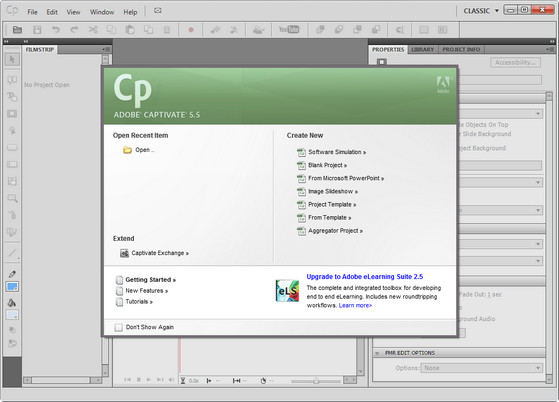559x402 pixels.
Task: Click the Open folder toolbar icon
Action: tap(17, 30)
